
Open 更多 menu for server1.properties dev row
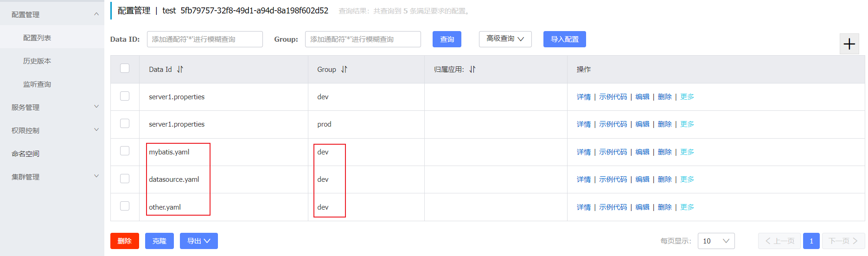click(x=687, y=97)
